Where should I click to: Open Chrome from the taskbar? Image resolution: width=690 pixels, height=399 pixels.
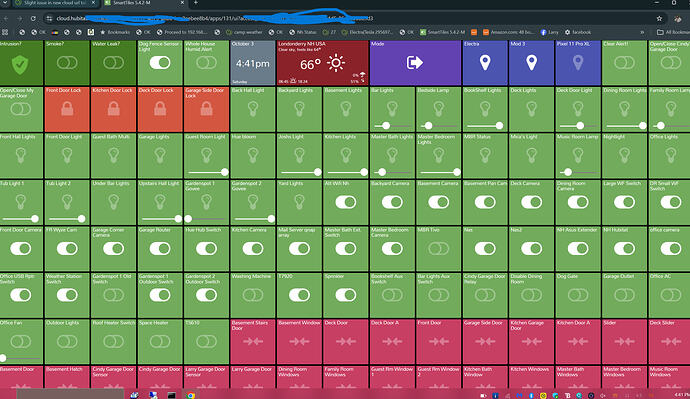(x=190, y=395)
